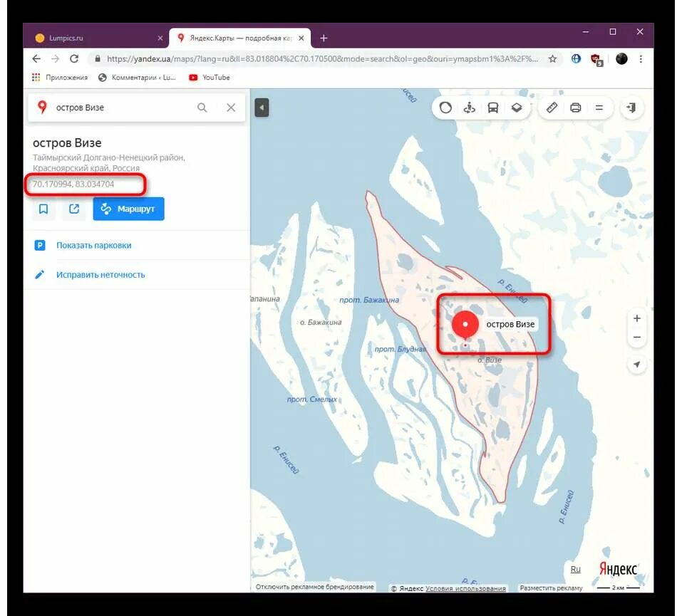677x616 pixels.
Task: Click the Ru language switcher
Action: click(x=576, y=570)
